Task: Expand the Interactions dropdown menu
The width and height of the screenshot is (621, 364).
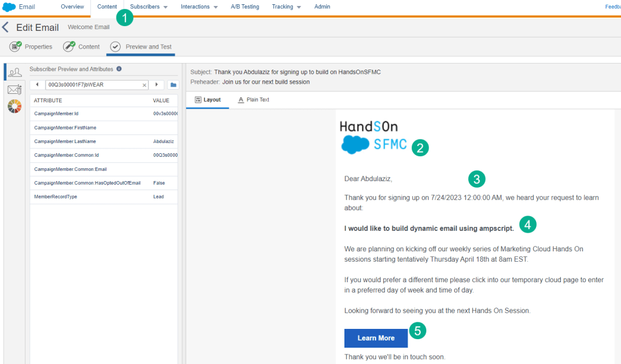Action: point(199,7)
